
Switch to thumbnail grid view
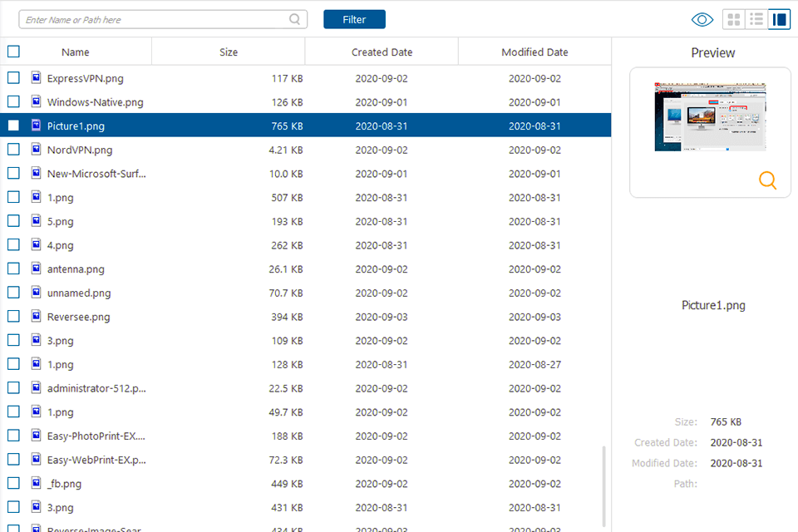pyautogui.click(x=734, y=19)
